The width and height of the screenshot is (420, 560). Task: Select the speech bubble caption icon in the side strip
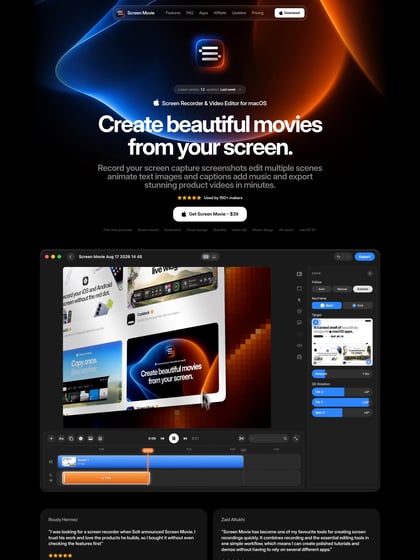pyautogui.click(x=299, y=322)
